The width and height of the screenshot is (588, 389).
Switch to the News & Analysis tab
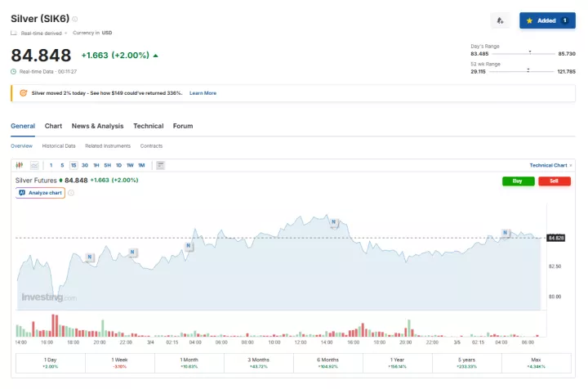point(97,126)
